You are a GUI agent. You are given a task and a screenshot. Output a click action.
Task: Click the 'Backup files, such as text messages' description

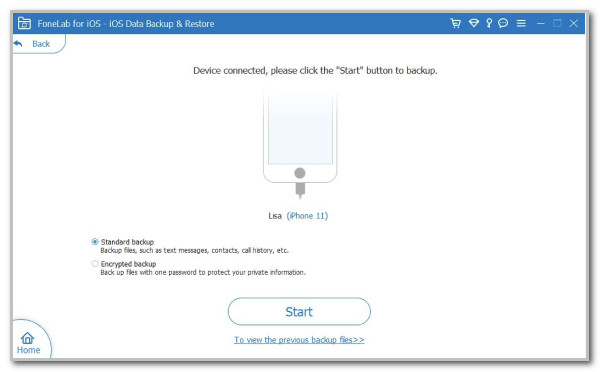tap(194, 251)
